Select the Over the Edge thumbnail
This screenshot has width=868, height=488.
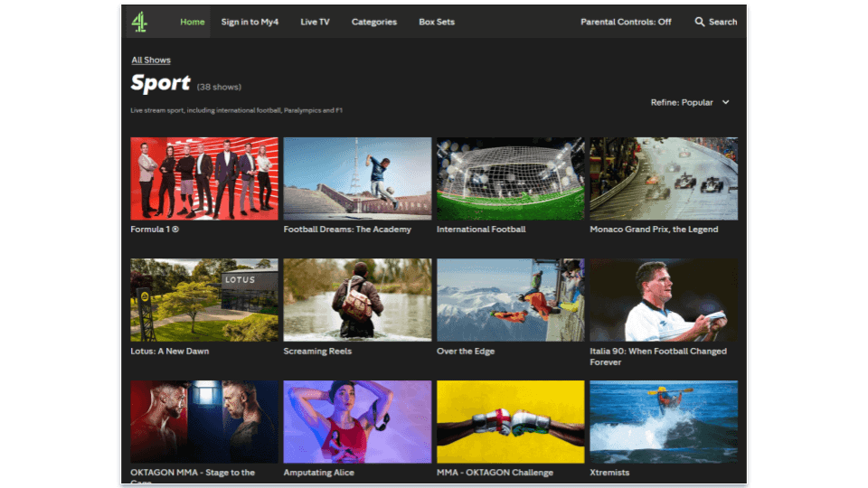pos(511,300)
